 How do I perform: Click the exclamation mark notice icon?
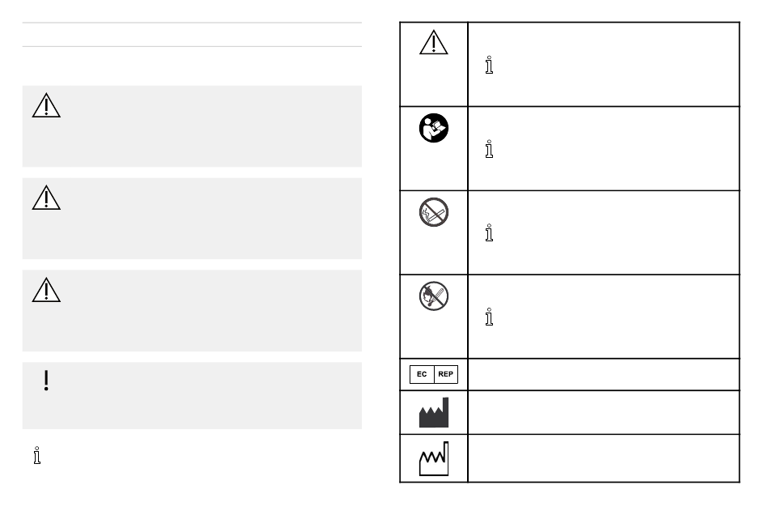pos(46,381)
